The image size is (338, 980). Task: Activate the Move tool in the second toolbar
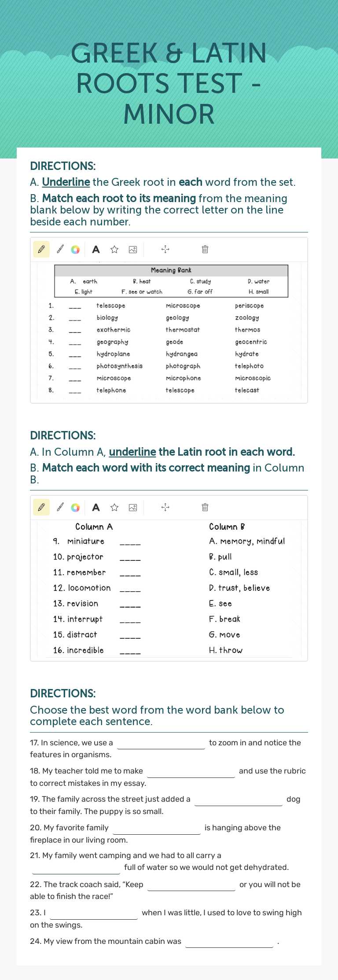pos(165,507)
